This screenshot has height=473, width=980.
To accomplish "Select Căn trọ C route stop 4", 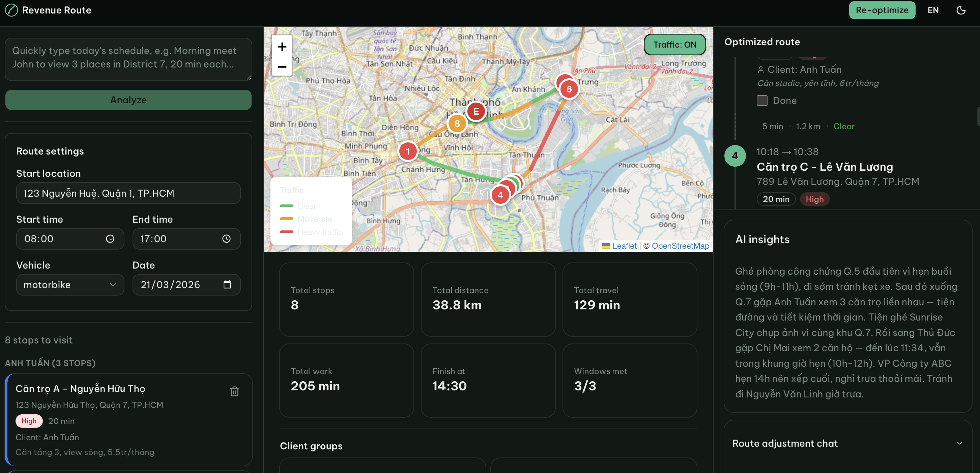I will (825, 167).
